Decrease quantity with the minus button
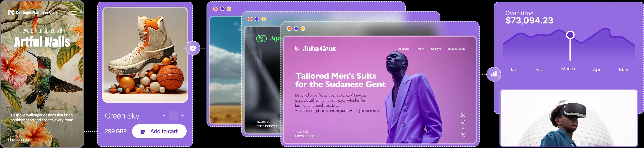 pyautogui.click(x=164, y=116)
